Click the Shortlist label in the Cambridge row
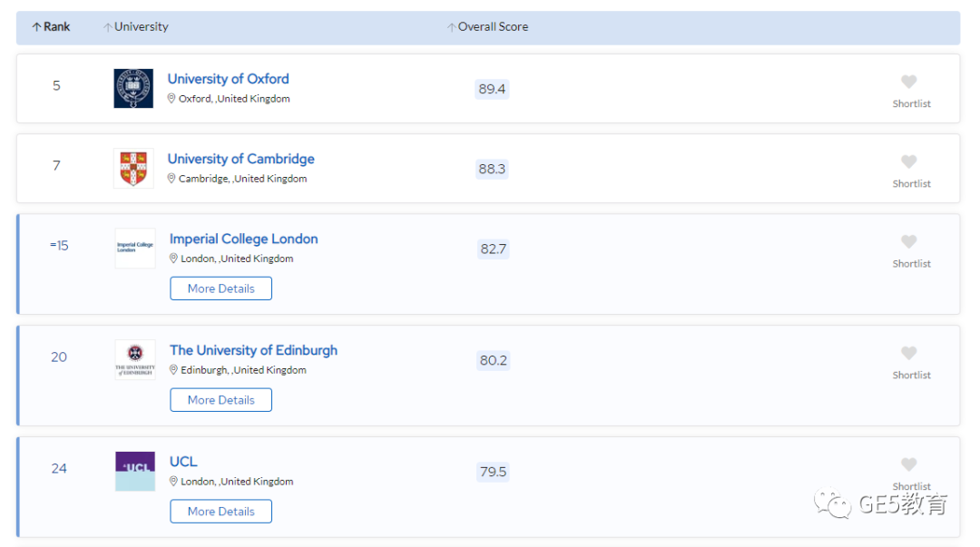 (x=911, y=184)
